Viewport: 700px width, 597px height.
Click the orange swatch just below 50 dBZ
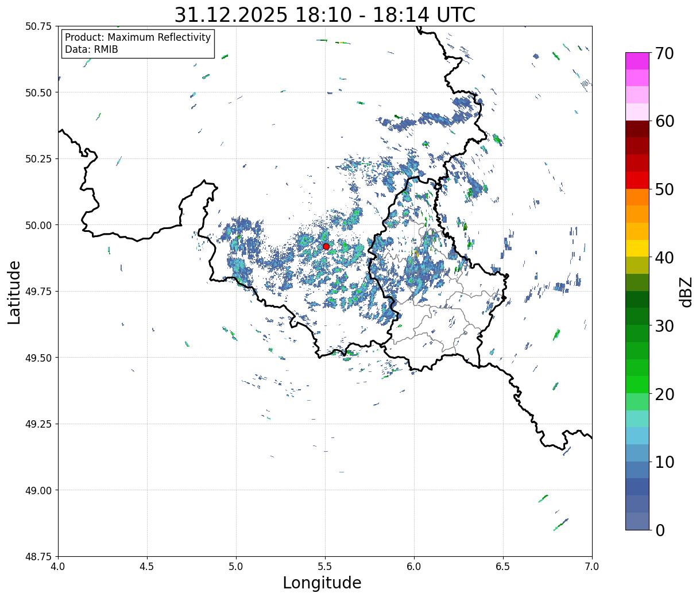[637, 197]
